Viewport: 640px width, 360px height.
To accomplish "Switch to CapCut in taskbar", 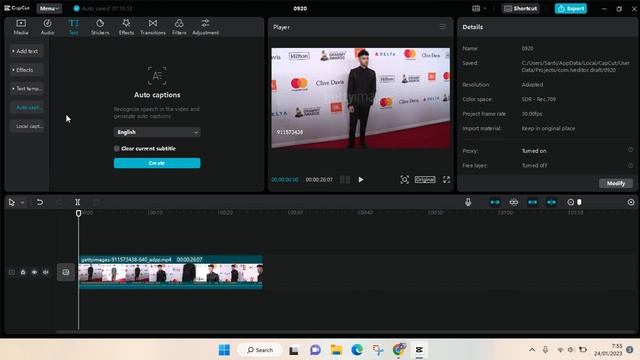I will coord(419,350).
